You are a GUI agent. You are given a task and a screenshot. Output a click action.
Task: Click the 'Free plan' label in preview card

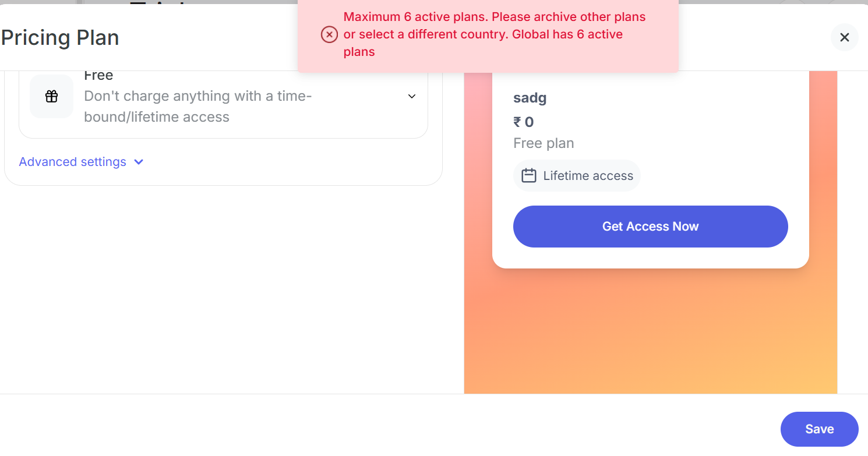544,143
